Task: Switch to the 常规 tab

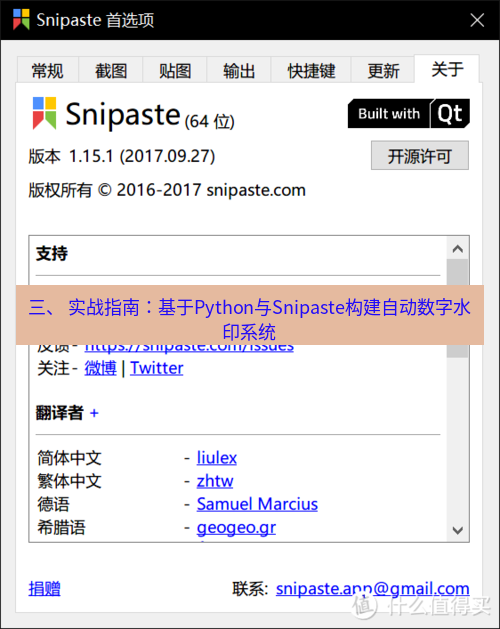Action: (x=47, y=71)
